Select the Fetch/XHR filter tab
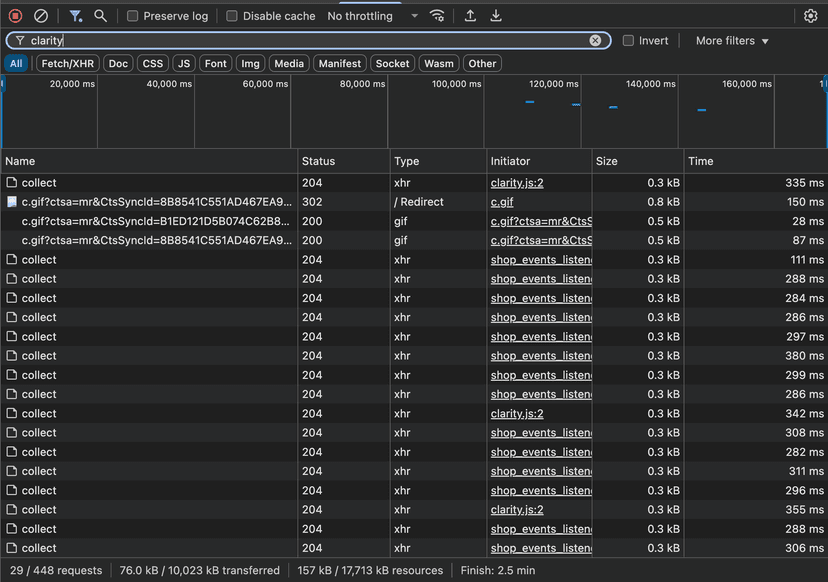 (69, 63)
